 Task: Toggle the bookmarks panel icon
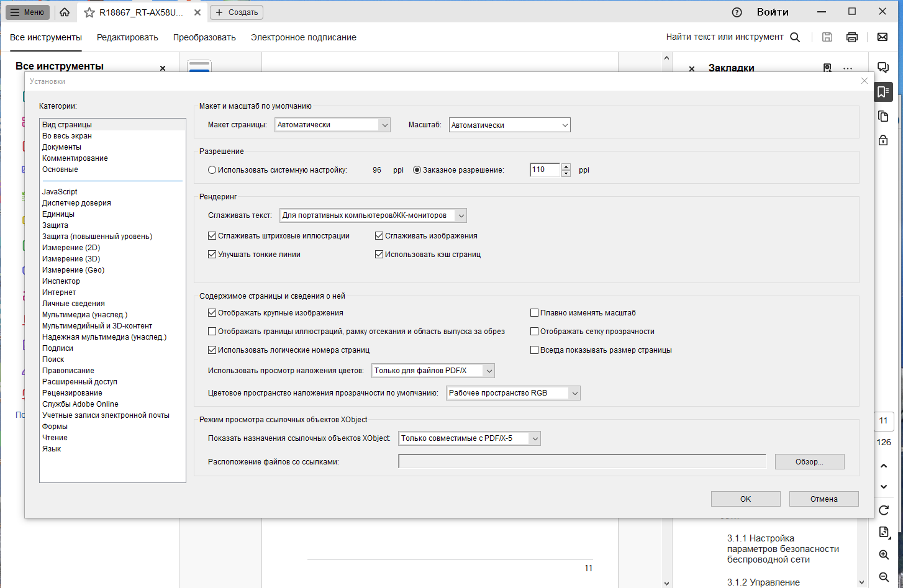coord(883,92)
